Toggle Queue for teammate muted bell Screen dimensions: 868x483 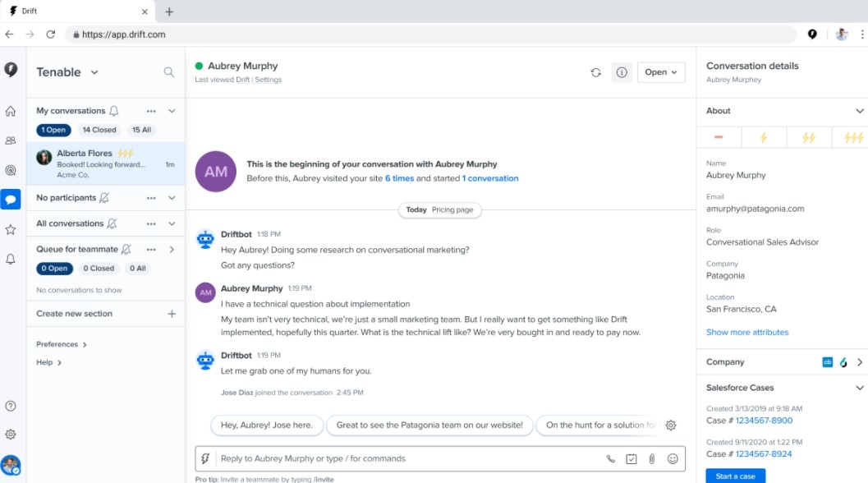pos(126,249)
